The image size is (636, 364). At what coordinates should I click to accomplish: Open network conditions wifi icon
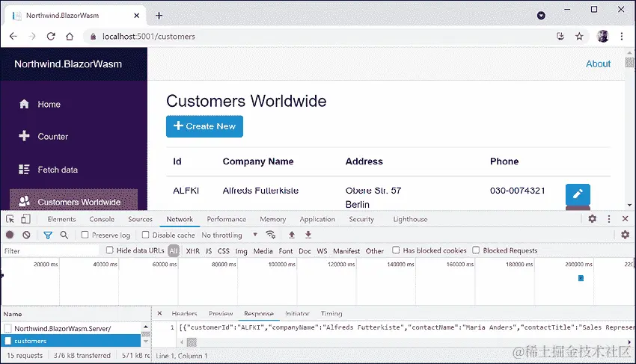[271, 235]
